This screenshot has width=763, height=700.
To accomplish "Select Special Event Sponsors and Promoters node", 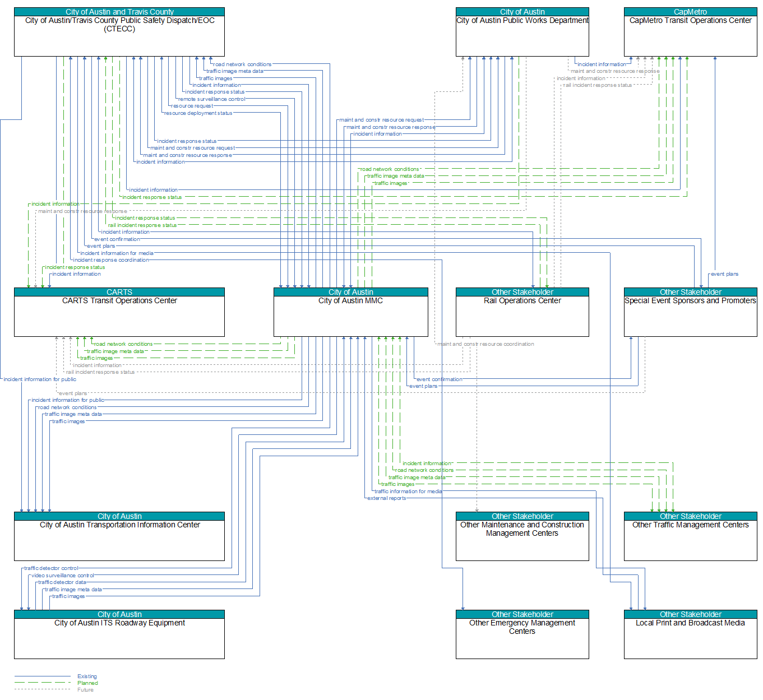I will (x=690, y=312).
